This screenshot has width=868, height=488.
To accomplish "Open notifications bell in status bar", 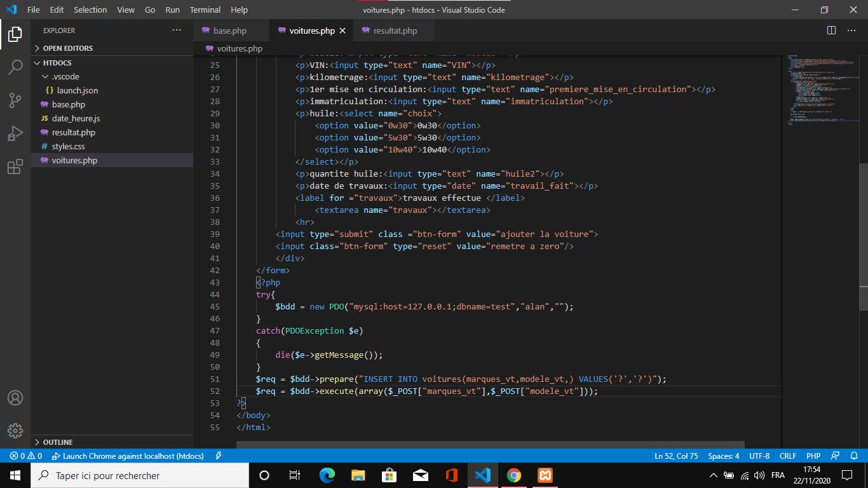I will click(854, 456).
